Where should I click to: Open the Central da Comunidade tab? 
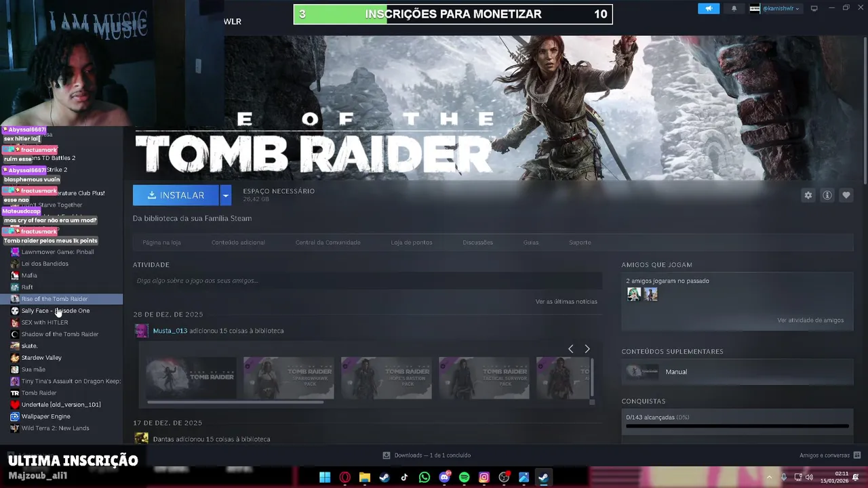[328, 242]
